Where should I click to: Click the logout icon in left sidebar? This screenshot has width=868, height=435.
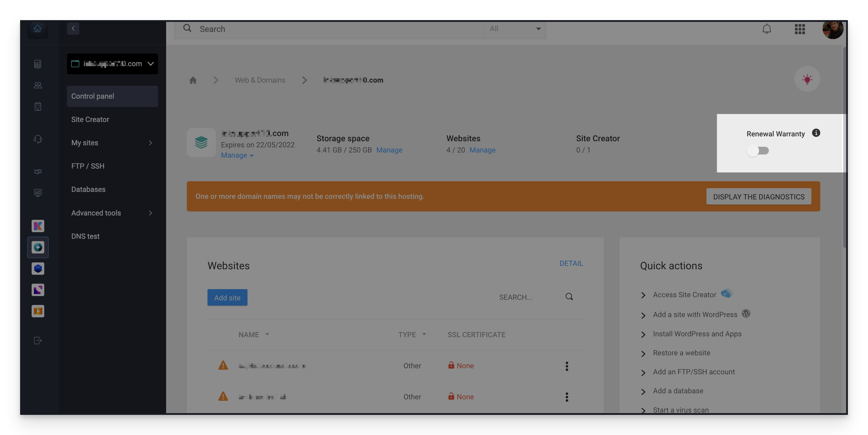pos(38,341)
